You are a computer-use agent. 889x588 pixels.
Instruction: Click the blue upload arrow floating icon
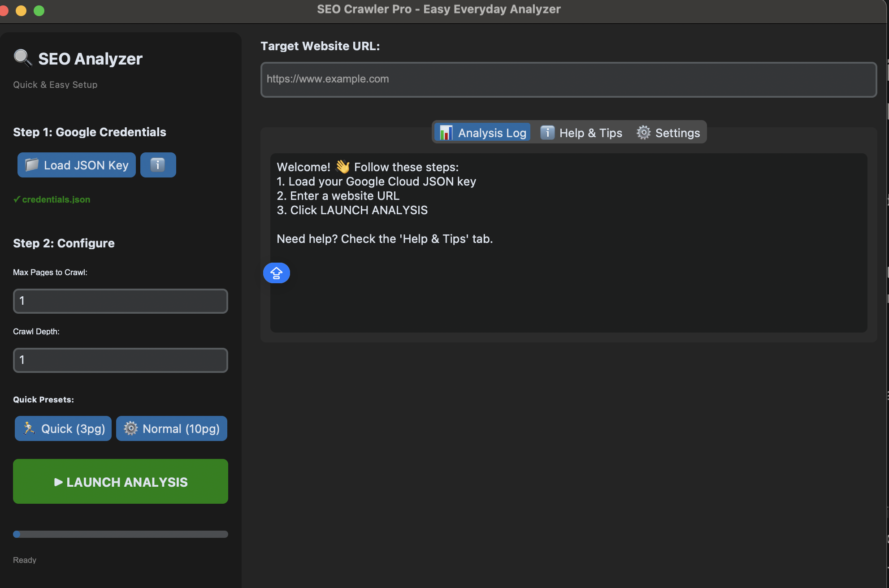coord(276,273)
